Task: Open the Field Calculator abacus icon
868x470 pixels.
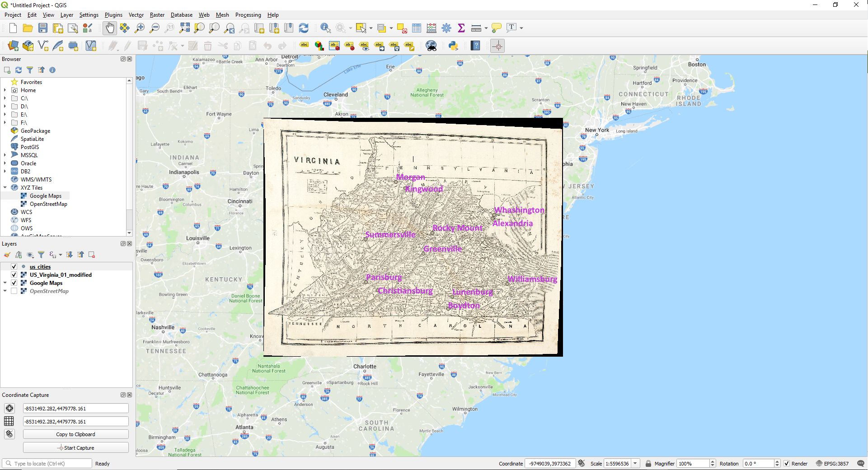Action: (x=432, y=28)
